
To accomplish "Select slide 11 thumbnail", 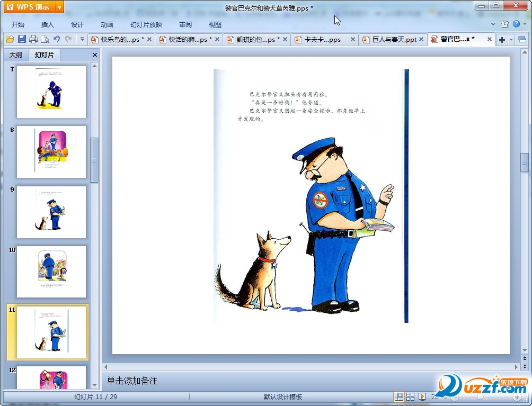I will (x=51, y=332).
